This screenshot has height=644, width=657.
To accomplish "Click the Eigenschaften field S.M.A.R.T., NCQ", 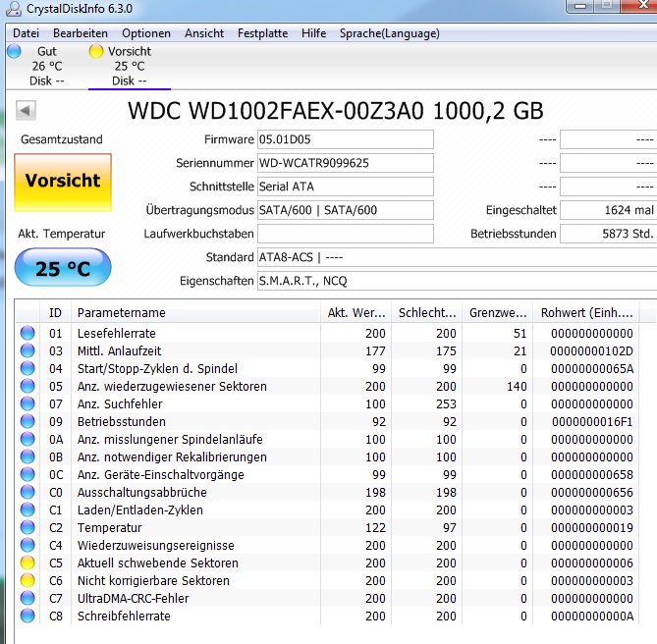I will 457,280.
